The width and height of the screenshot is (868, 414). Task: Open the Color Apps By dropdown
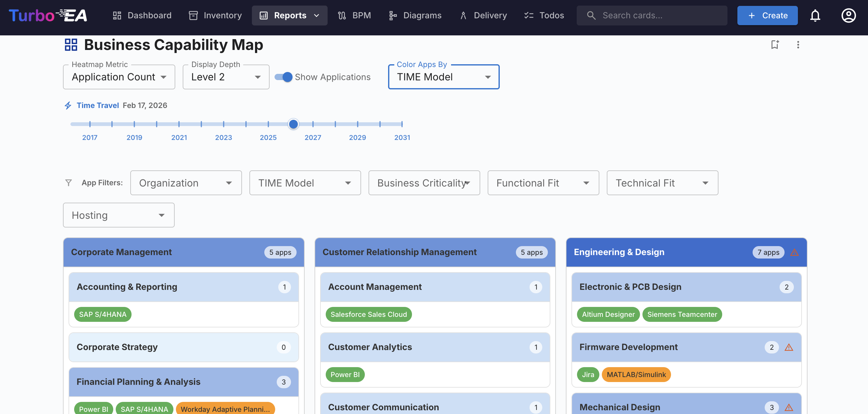pos(443,77)
